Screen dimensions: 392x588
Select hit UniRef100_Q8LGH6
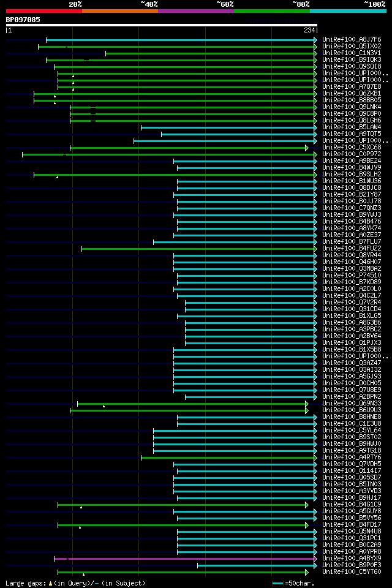[352, 121]
